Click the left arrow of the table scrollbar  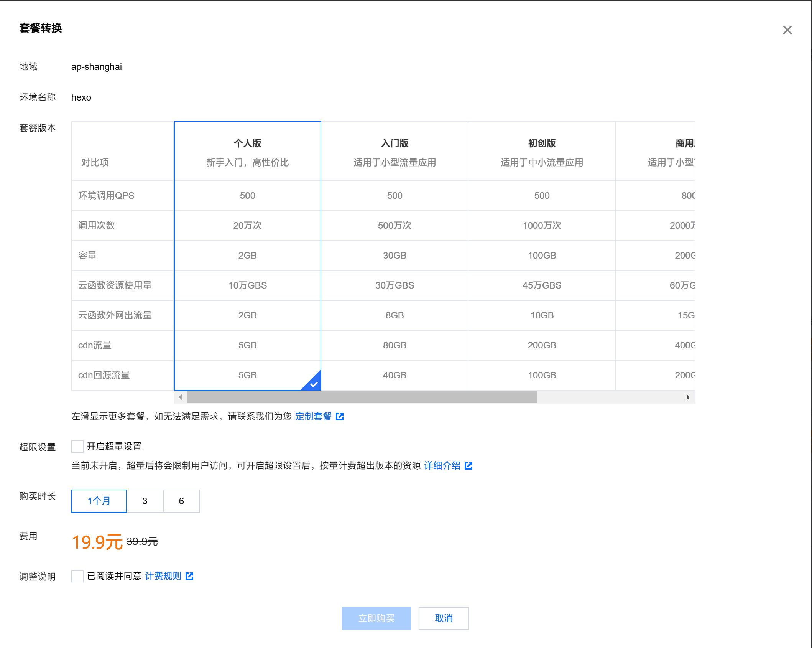(x=181, y=397)
